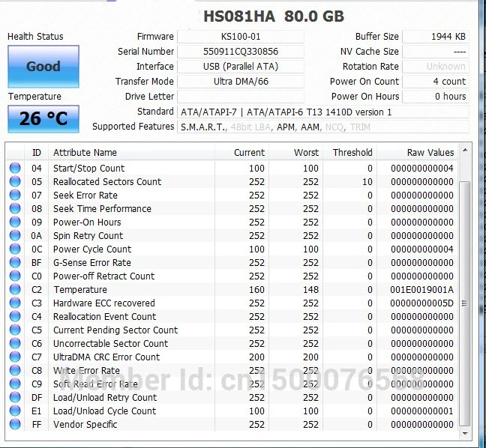This screenshot has height=448, width=486.
Task: Click the empty Drive Letter field
Action: 241,97
